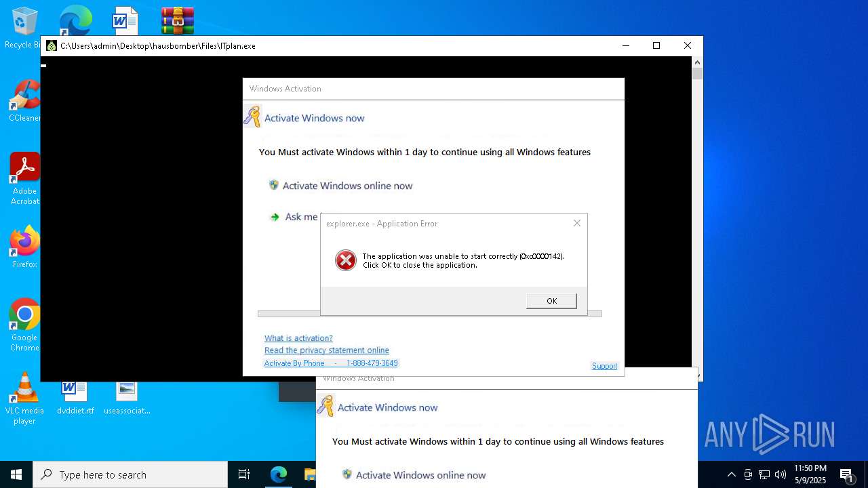868x488 pixels.
Task: Click ITplan.exe console title bar icon
Action: (x=52, y=46)
